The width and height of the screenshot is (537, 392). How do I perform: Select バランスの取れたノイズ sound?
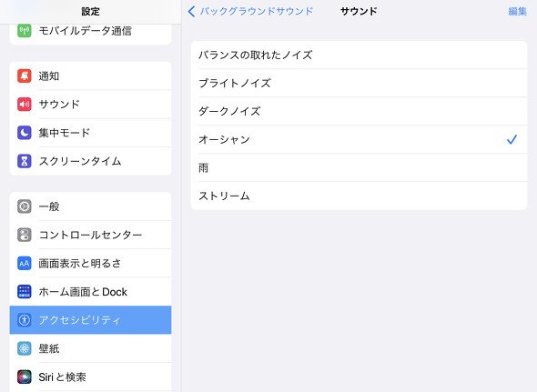(359, 55)
